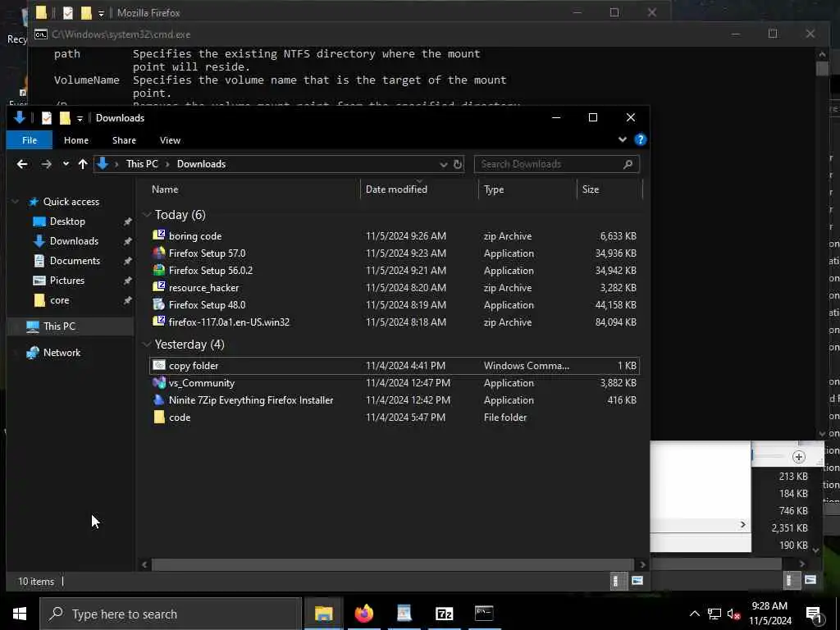
Task: Select resource_hacker zip archive icon
Action: [x=158, y=287]
